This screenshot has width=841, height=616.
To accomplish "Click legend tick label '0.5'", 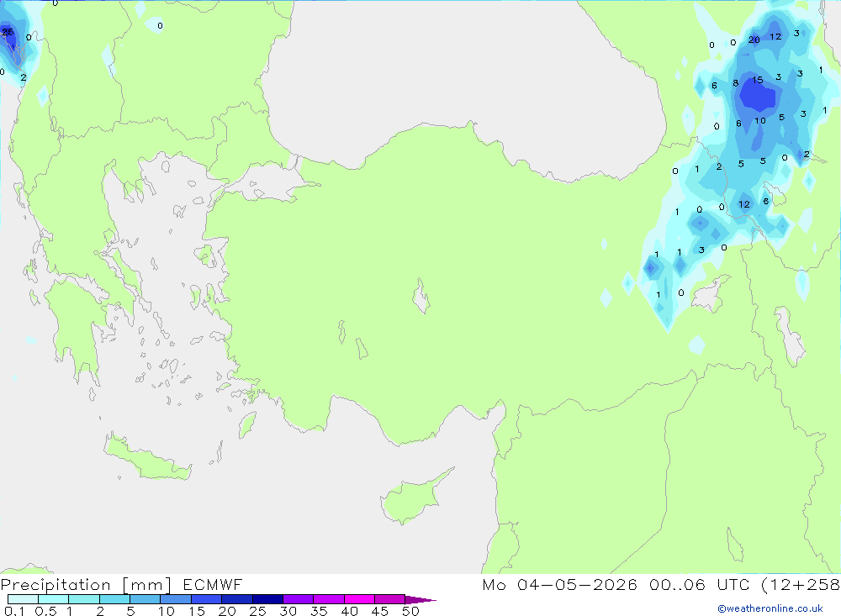I will [x=45, y=611].
